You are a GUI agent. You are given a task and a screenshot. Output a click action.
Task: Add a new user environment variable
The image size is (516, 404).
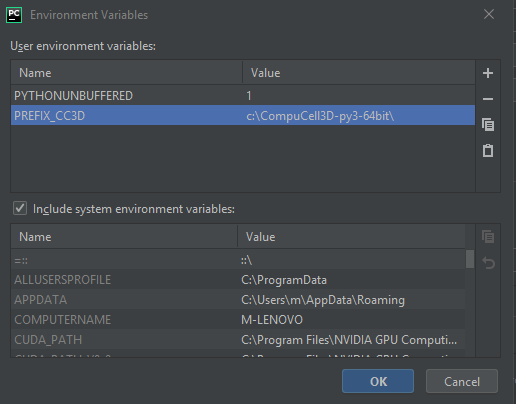tap(488, 73)
